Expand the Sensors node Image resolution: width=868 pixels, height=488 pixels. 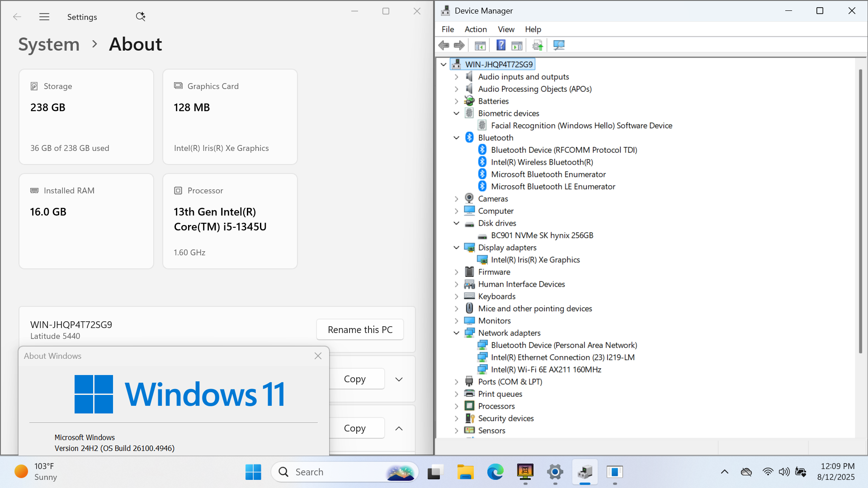click(457, 431)
